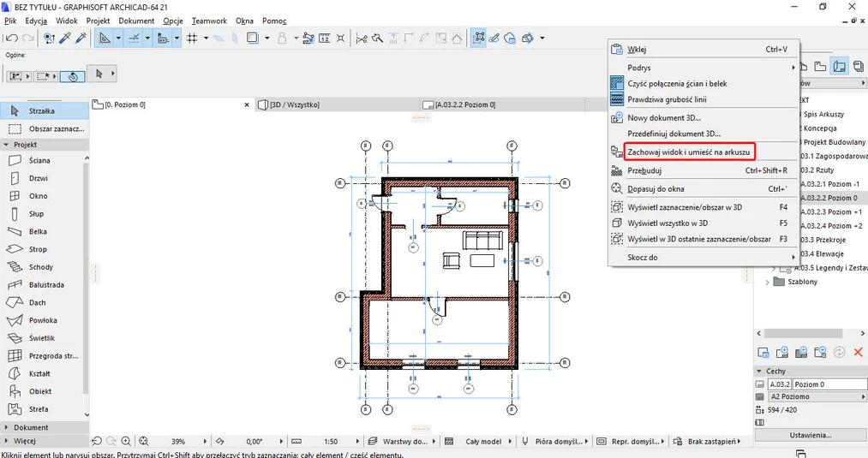The width and height of the screenshot is (868, 458).
Task: Click the trace reference icon in toolbar
Action: 253,39
